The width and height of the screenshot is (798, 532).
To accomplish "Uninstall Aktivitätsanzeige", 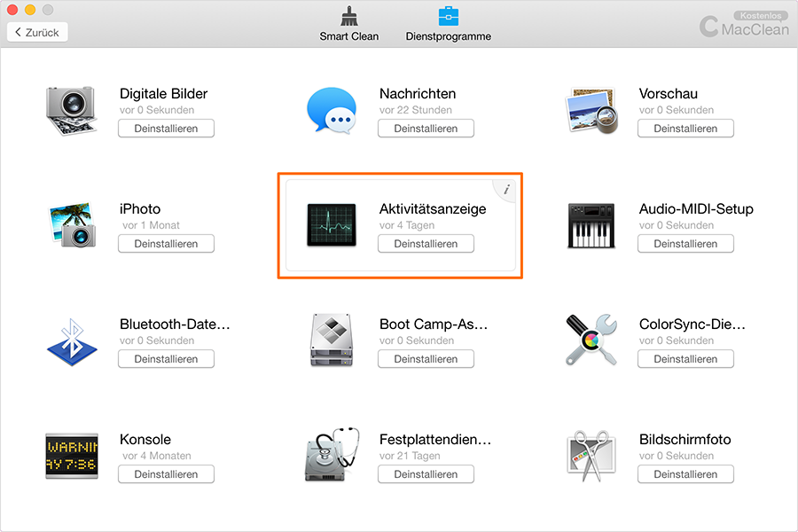I will pos(426,243).
